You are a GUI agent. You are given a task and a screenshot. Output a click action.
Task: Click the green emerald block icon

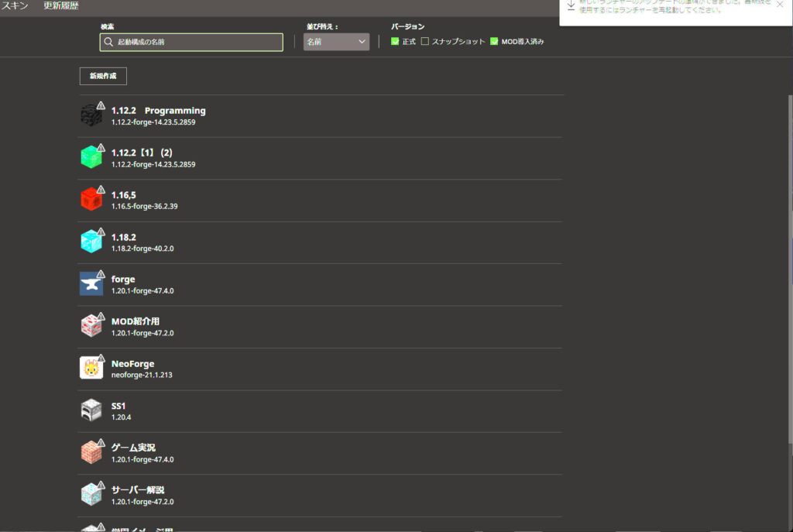(91, 157)
